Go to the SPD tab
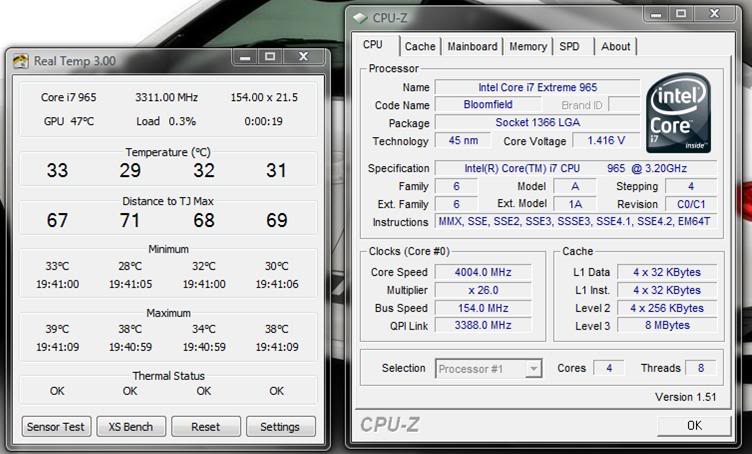752x454 pixels. pyautogui.click(x=569, y=46)
